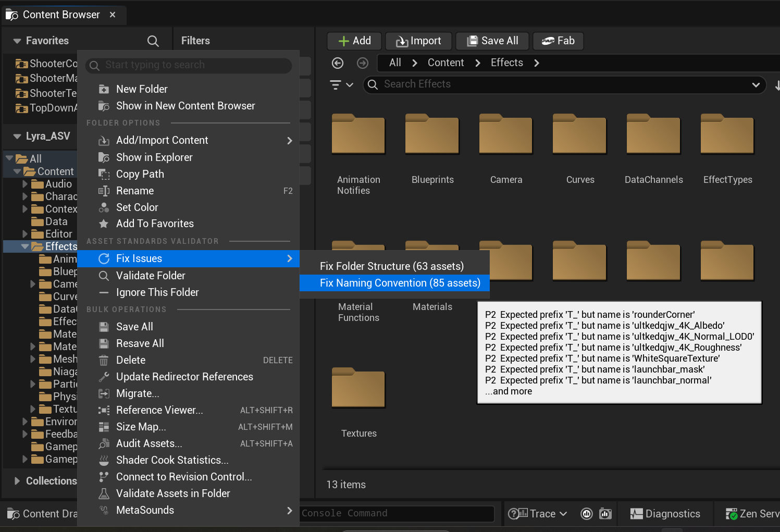
Task: Open the Animation Notifies folder thumbnail
Action: [x=358, y=134]
